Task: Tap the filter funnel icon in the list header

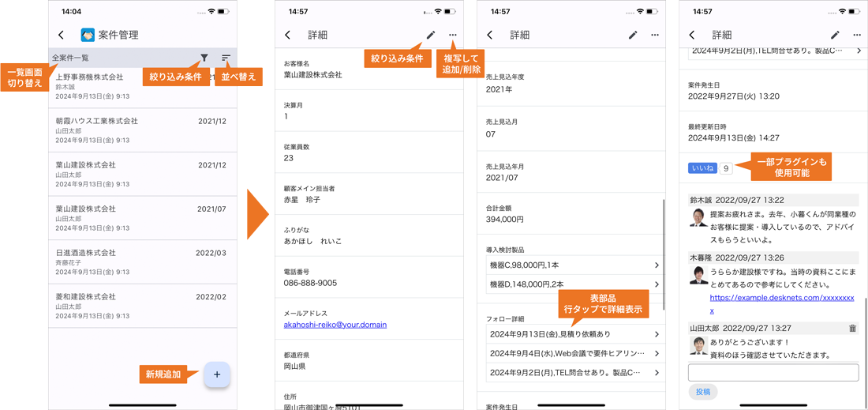Action: [x=204, y=58]
